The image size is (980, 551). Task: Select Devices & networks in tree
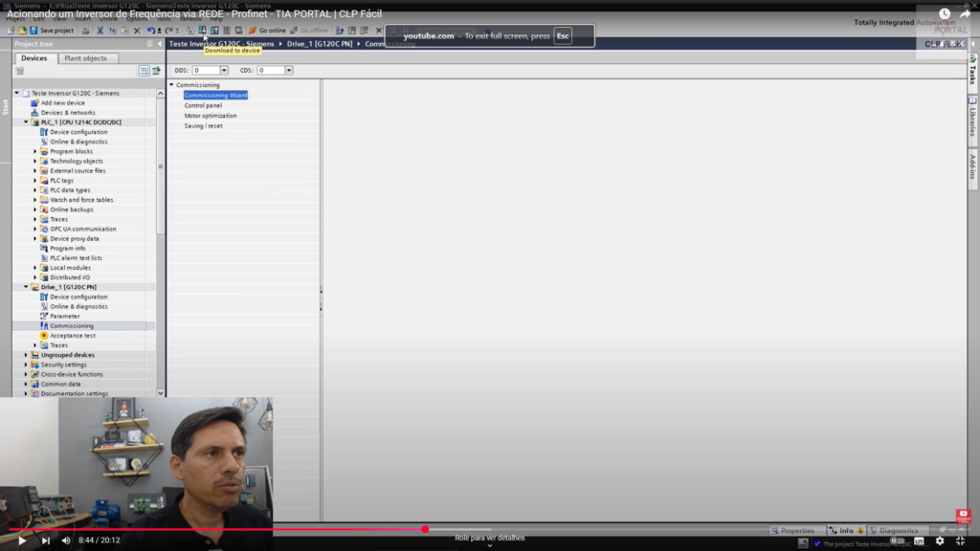[68, 113]
